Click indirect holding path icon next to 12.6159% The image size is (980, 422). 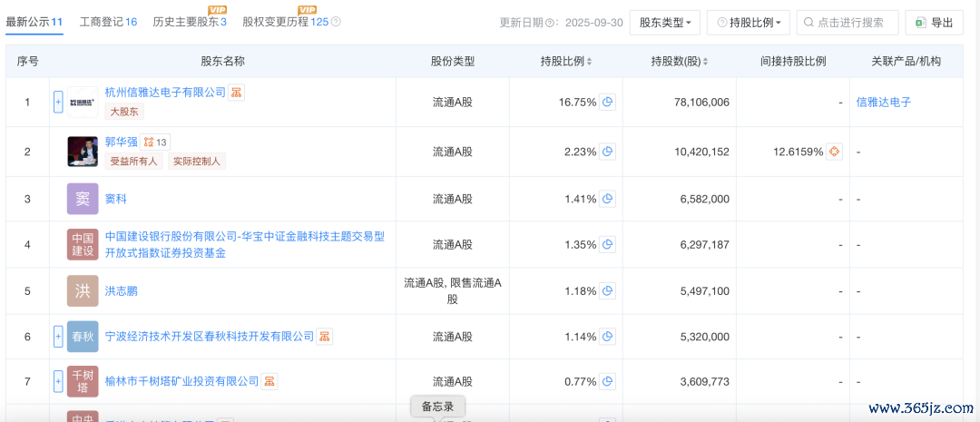[x=835, y=152]
